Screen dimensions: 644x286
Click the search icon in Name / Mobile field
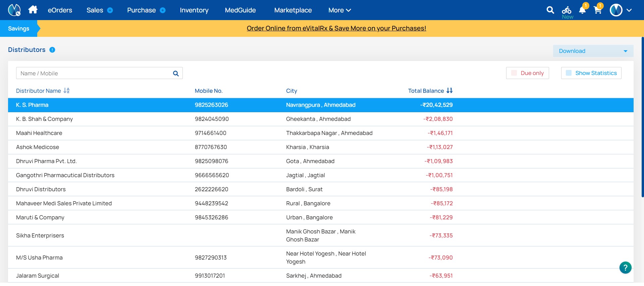tap(176, 73)
